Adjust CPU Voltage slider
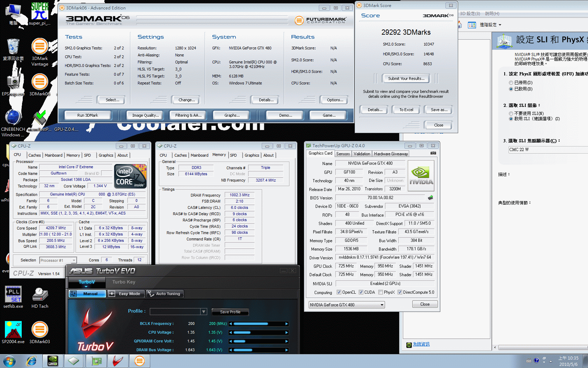The width and height of the screenshot is (588, 368). click(259, 333)
